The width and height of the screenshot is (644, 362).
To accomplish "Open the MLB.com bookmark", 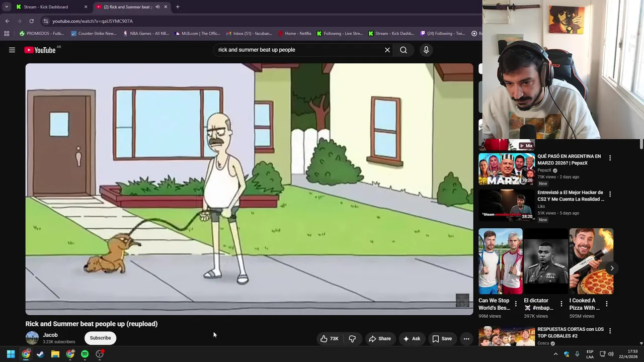I will 198,34.
